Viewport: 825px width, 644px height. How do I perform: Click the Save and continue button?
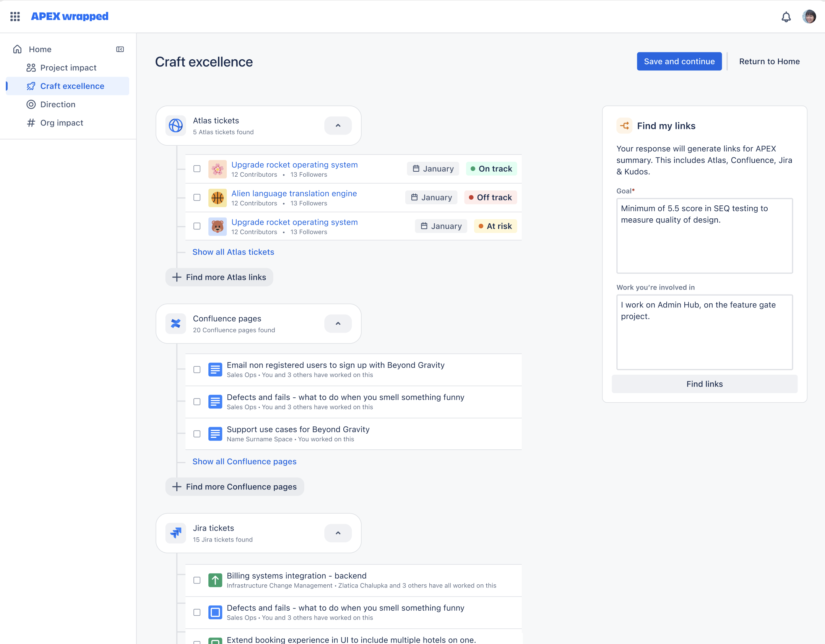(x=679, y=62)
